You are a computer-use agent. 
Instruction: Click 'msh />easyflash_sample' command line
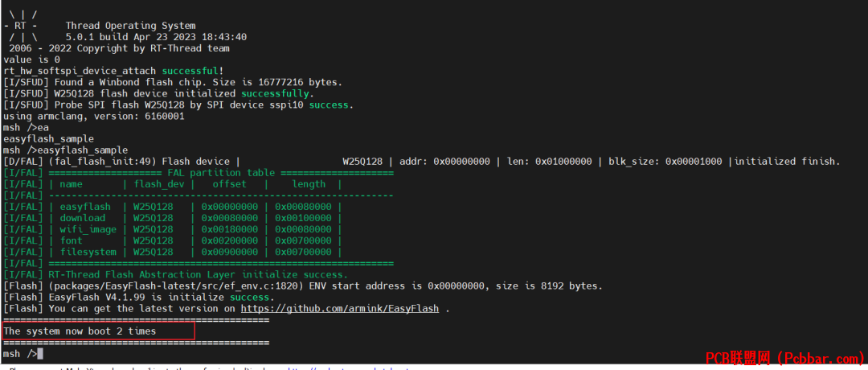65,150
